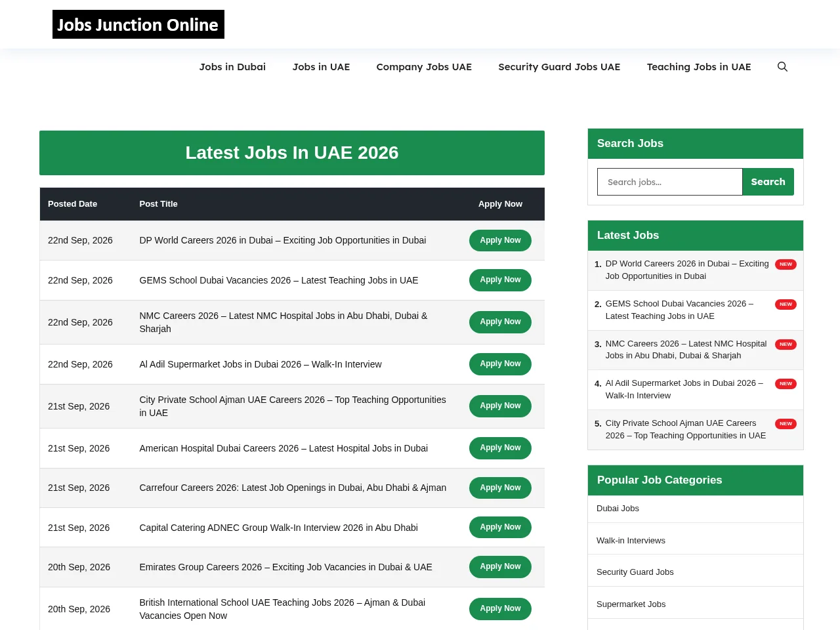Open DP World Careers 2026 table post title
Image resolution: width=840 pixels, height=630 pixels.
(283, 240)
